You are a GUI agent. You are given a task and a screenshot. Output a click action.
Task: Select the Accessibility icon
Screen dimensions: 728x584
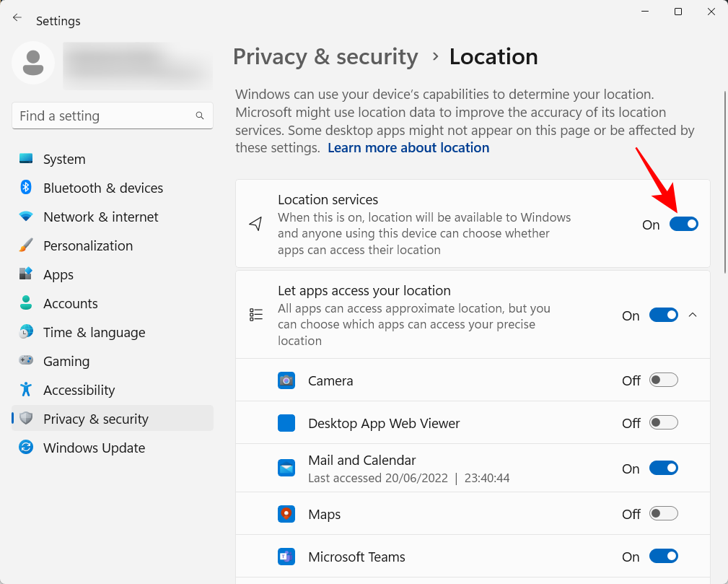pyautogui.click(x=25, y=390)
